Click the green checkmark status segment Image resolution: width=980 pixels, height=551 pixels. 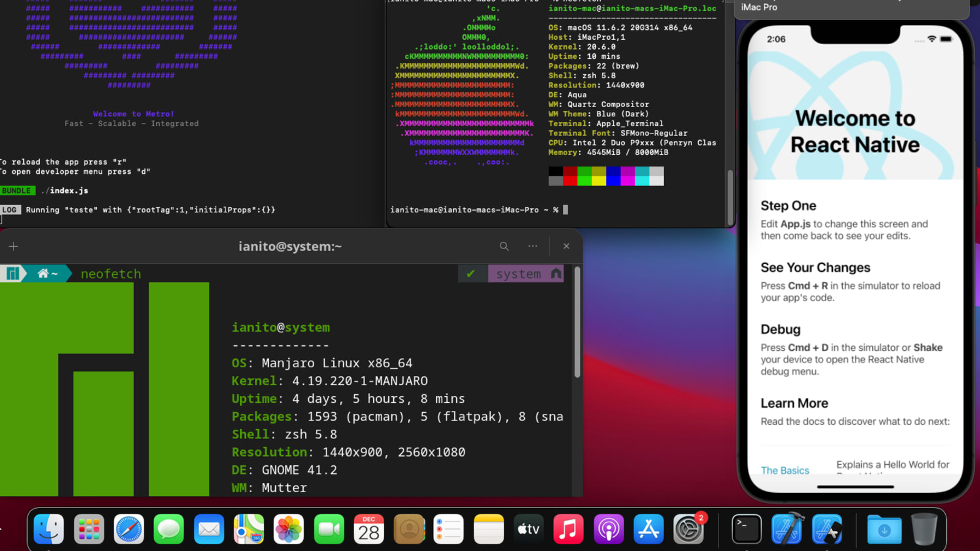(471, 274)
